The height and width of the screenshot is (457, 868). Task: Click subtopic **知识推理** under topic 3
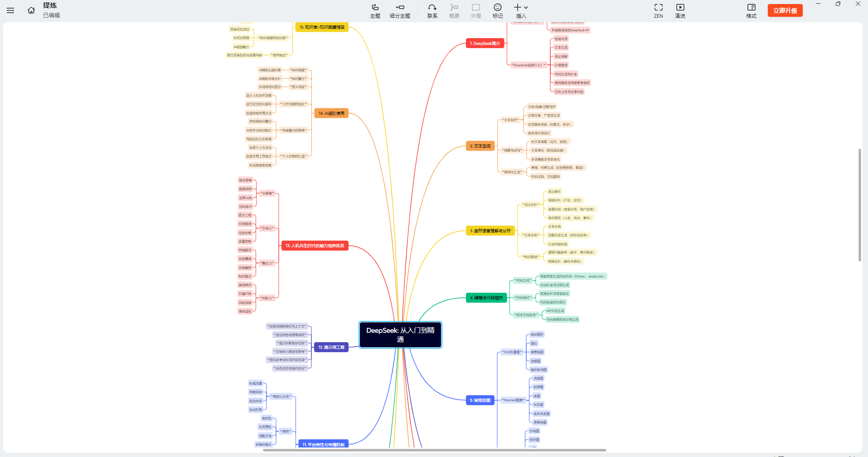[531, 257]
